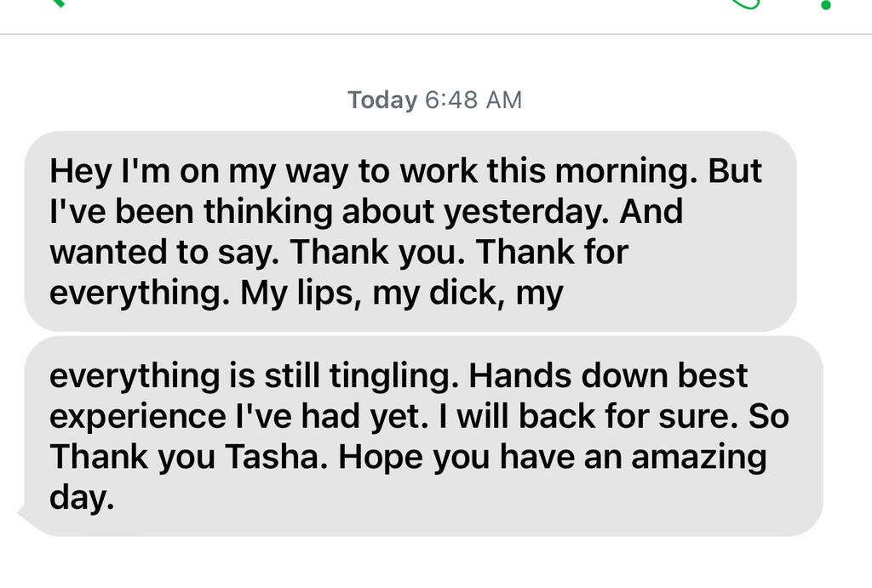The width and height of the screenshot is (872, 588).
Task: Click the text Hands down best
Action: click(x=608, y=375)
